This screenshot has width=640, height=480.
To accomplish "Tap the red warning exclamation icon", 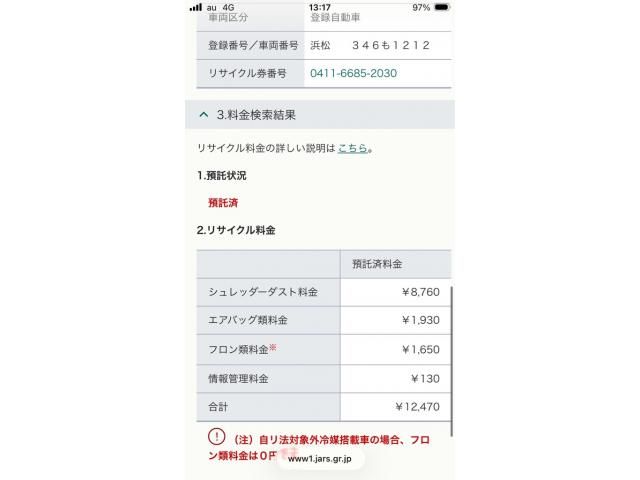I will click(x=216, y=436).
